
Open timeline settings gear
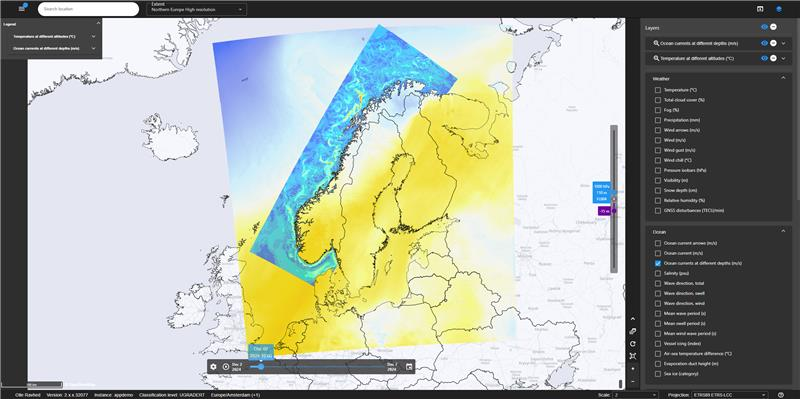tap(213, 366)
